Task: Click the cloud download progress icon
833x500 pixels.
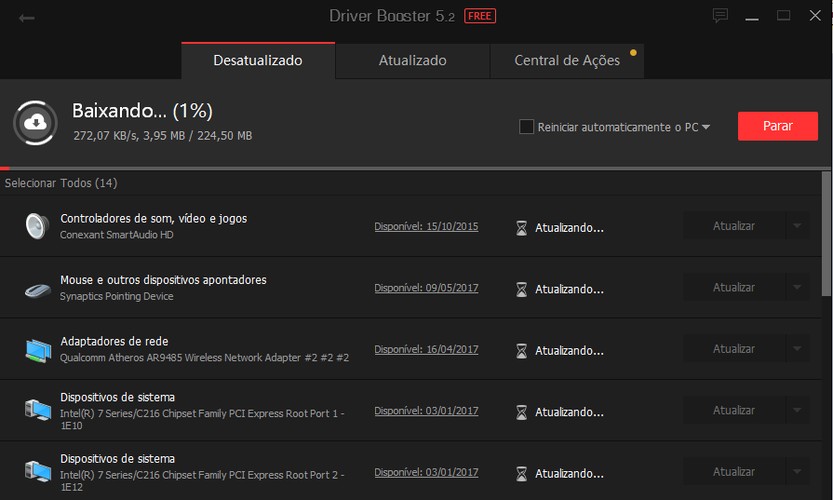Action: [x=36, y=123]
